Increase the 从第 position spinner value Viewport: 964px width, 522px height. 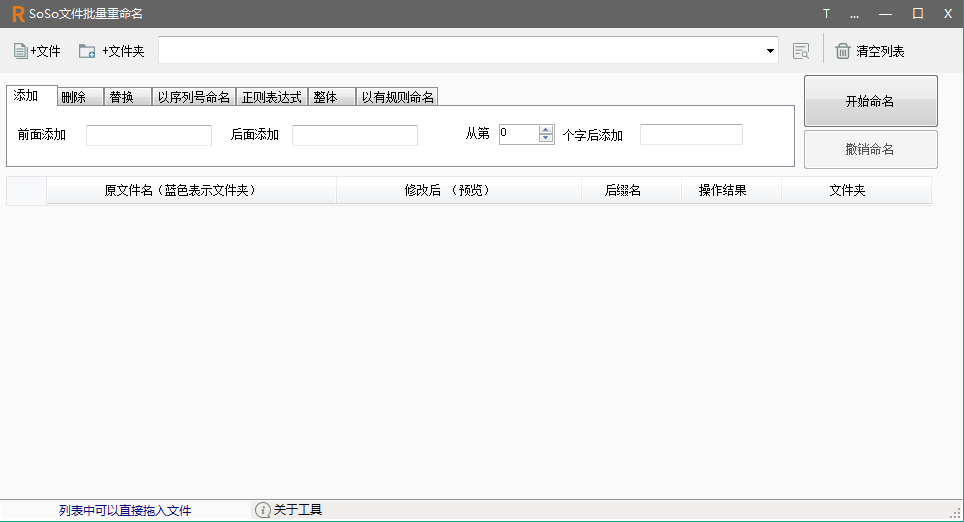pos(546,130)
